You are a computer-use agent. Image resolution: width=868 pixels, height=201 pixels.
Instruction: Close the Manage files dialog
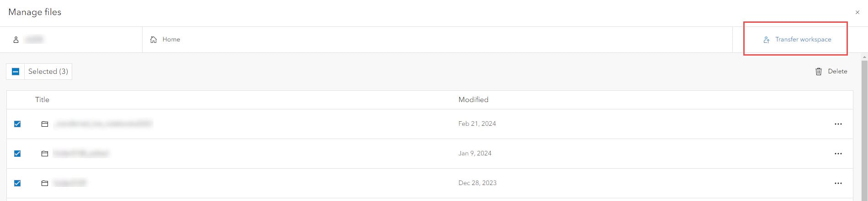tap(857, 12)
